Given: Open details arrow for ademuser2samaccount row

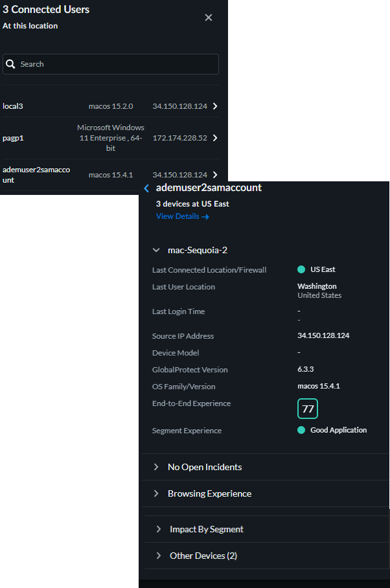Looking at the screenshot, I should (x=214, y=175).
